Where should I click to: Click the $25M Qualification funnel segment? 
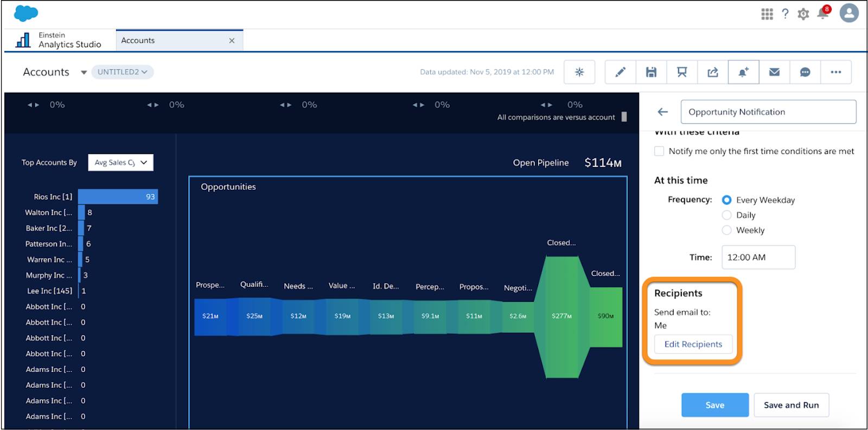point(254,316)
